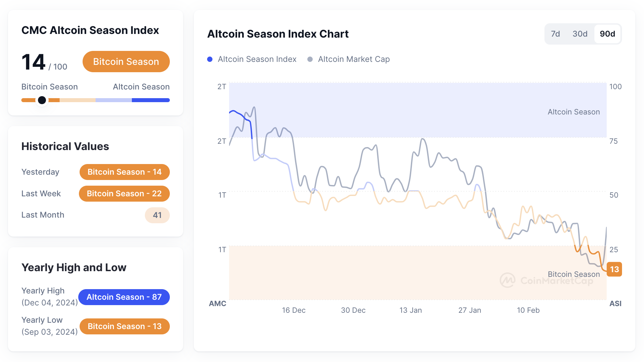
Task: Click the CoinMarketCap watermark logo icon
Action: pos(507,280)
